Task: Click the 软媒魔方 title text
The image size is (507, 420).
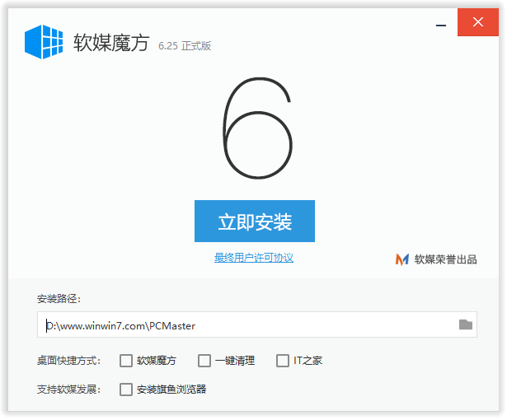Action: (x=111, y=43)
